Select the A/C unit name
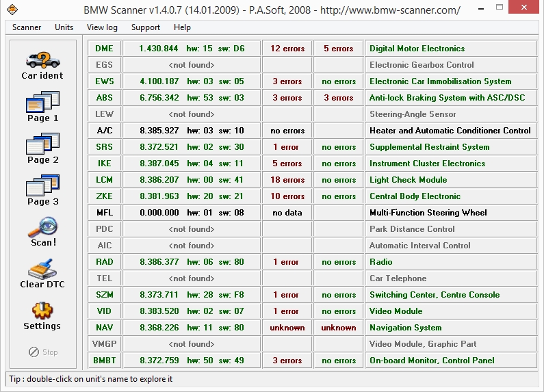This screenshot has height=392, width=544. point(105,131)
